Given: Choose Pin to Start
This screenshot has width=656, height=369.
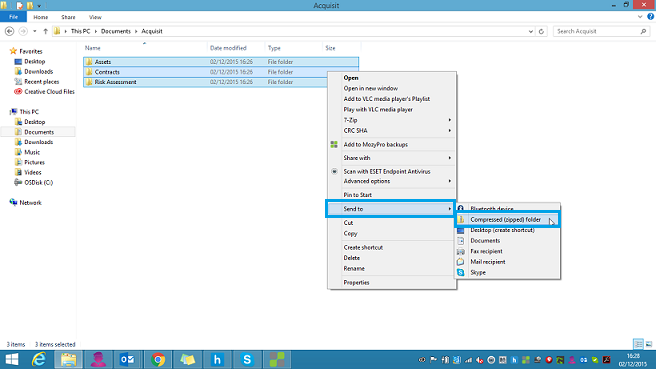Looking at the screenshot, I should coord(392,195).
